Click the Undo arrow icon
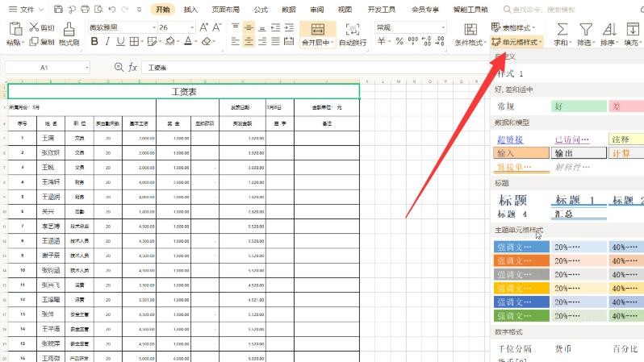Image resolution: width=644 pixels, height=362 pixels. (x=112, y=10)
